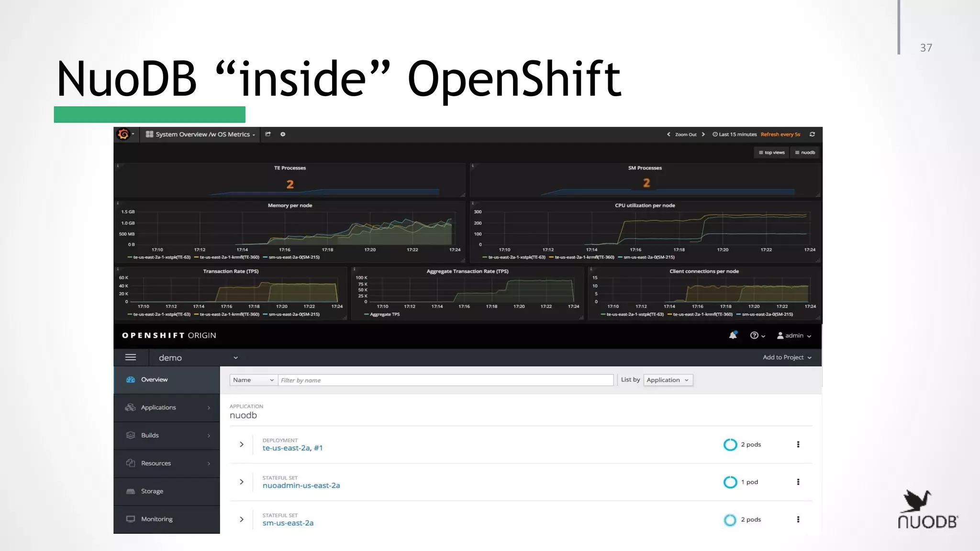This screenshot has width=980, height=551.
Task: Toggle Aggregate TPS legend series
Action: coord(382,314)
